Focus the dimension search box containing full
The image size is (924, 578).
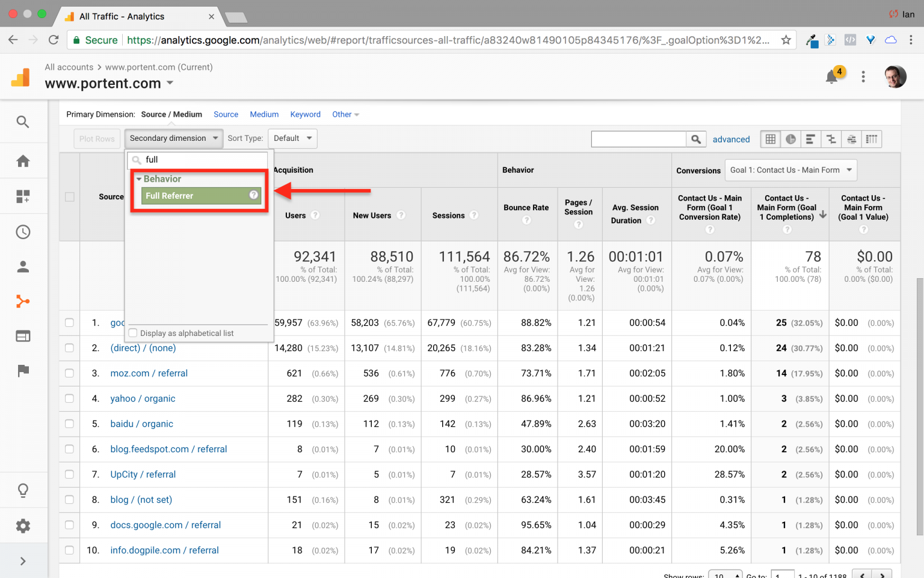tap(198, 160)
